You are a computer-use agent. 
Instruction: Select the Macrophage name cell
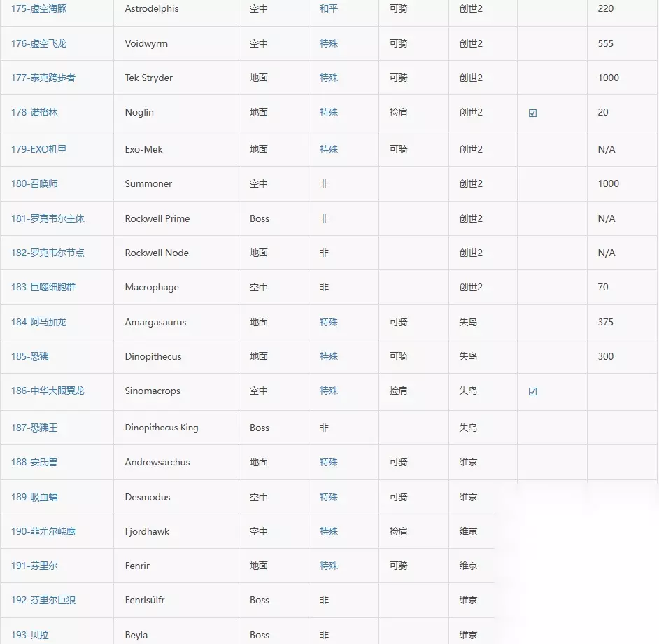click(176, 287)
